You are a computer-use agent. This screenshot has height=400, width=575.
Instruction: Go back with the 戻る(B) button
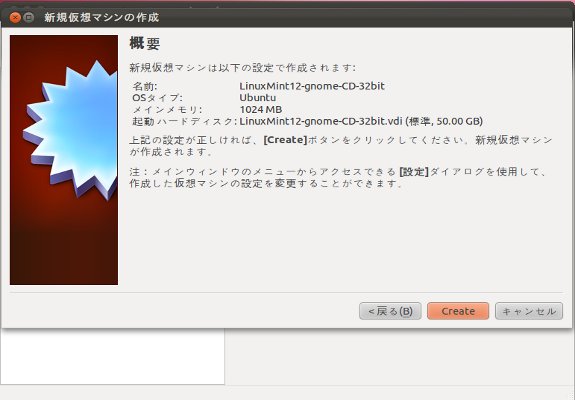click(x=390, y=311)
